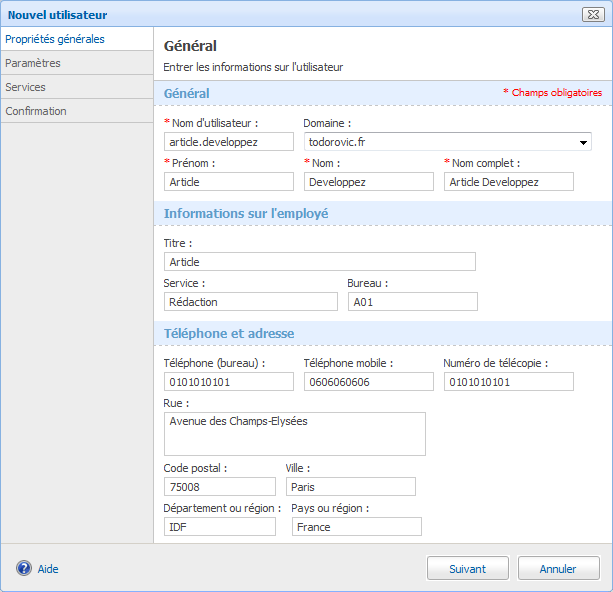The width and height of the screenshot is (613, 592).
Task: Open the Aide help link
Action: coord(48,569)
